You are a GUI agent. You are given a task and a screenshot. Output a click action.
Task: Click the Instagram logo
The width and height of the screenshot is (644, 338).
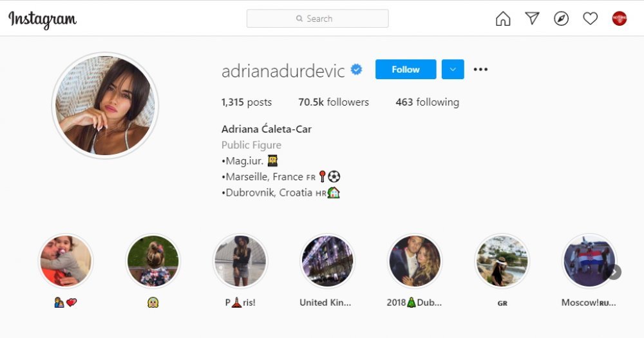(43, 19)
